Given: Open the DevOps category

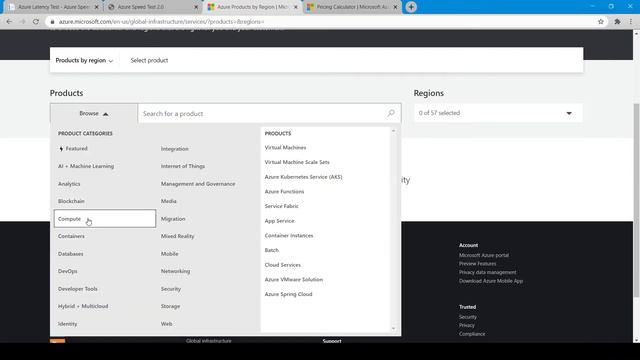Looking at the screenshot, I should (x=67, y=271).
